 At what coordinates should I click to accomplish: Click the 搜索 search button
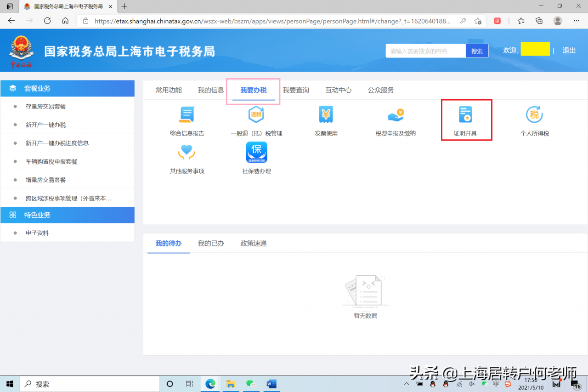[477, 51]
